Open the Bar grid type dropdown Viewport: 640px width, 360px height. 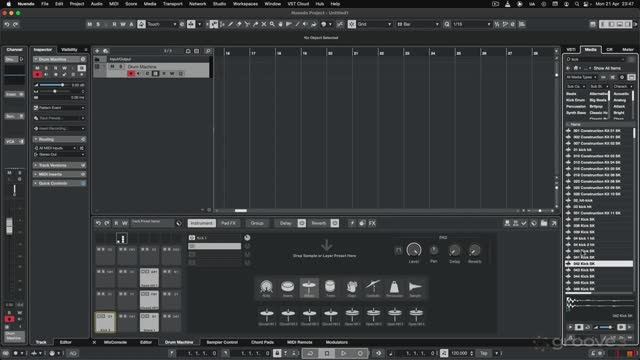pos(418,24)
